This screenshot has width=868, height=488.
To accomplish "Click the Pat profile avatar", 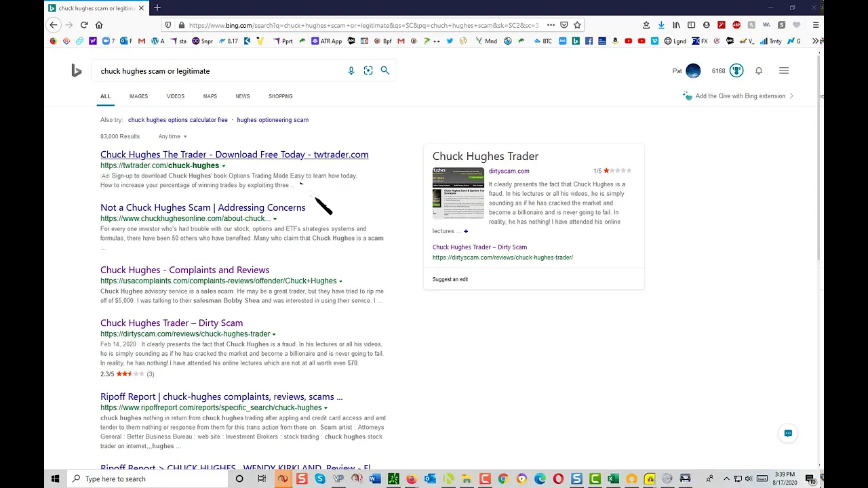I will coord(693,70).
